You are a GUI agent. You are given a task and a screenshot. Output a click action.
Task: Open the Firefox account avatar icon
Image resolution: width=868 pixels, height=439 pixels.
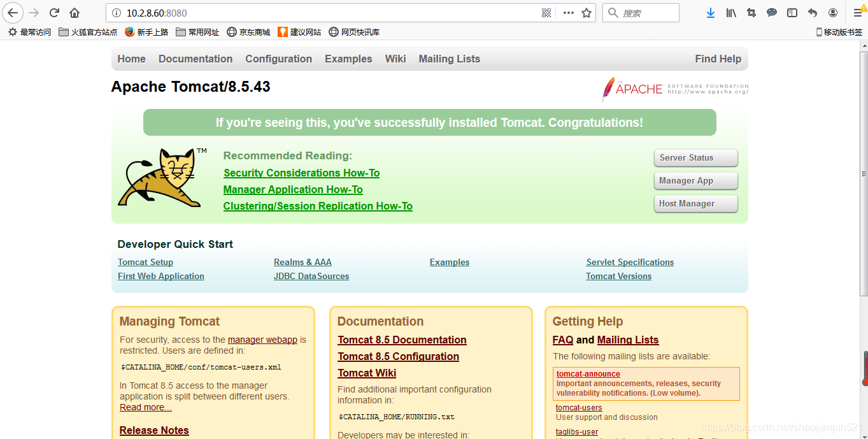tap(833, 13)
